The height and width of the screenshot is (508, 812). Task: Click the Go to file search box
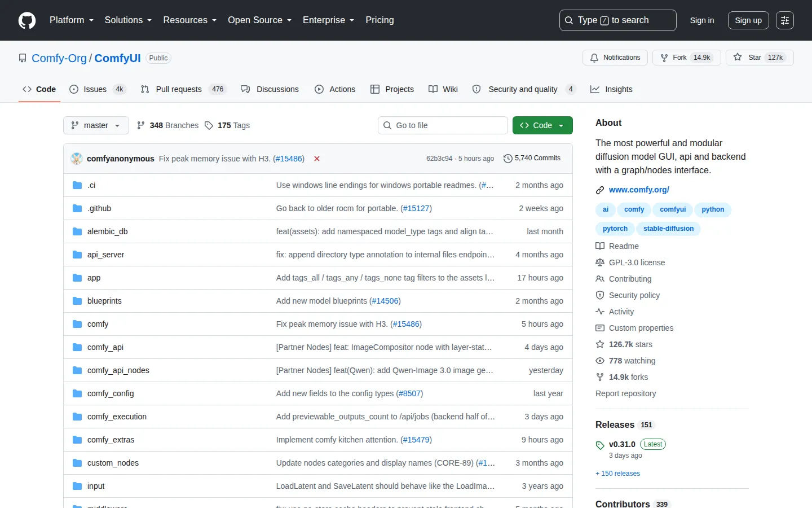click(x=443, y=125)
